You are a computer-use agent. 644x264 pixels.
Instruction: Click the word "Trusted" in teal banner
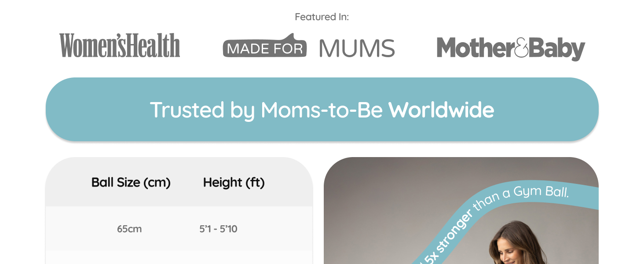(187, 110)
